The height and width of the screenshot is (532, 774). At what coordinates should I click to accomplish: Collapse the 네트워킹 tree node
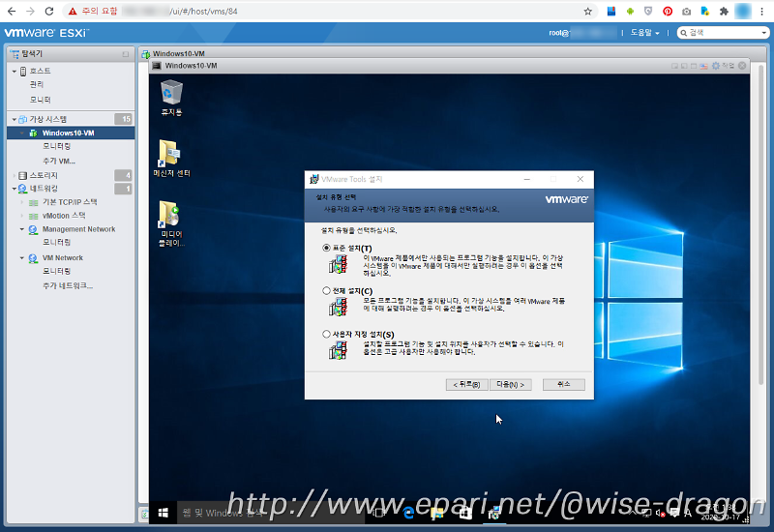point(15,189)
